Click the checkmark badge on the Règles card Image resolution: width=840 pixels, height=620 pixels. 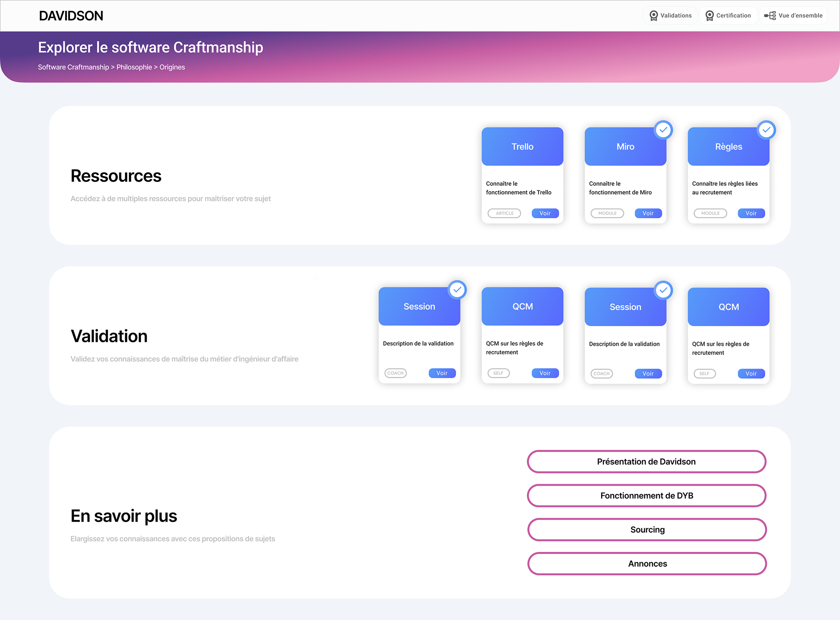click(x=766, y=130)
